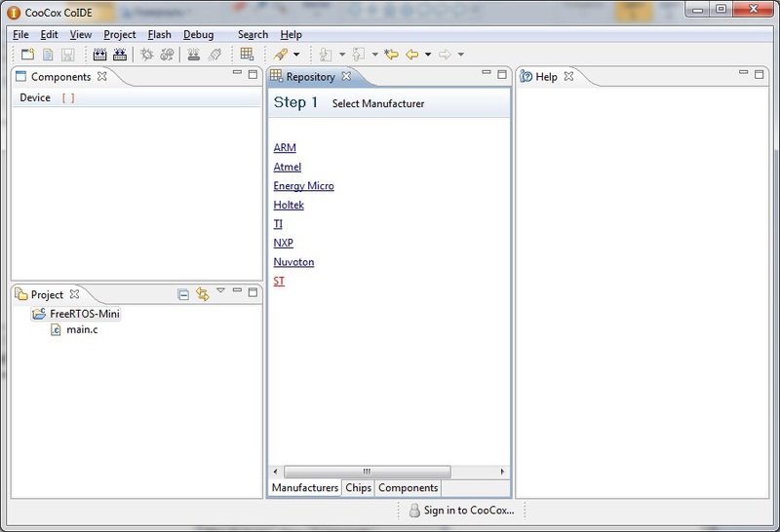Viewport: 780px width, 532px height.
Task: Open Forward navigation history dropdown
Action: [x=460, y=55]
